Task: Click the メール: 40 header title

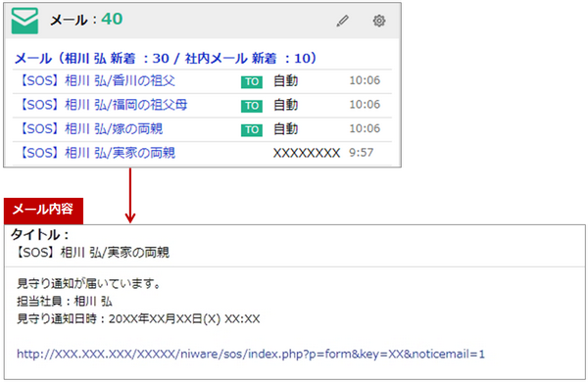Action: [x=86, y=20]
